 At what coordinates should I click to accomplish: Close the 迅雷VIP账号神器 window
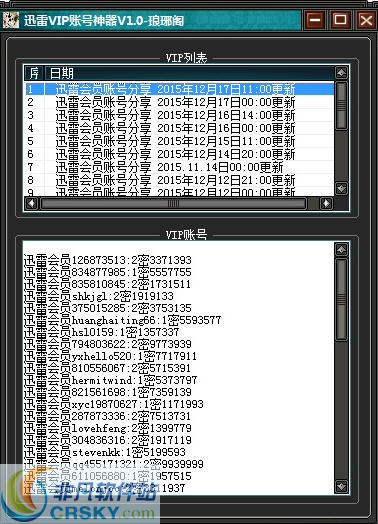click(x=366, y=20)
